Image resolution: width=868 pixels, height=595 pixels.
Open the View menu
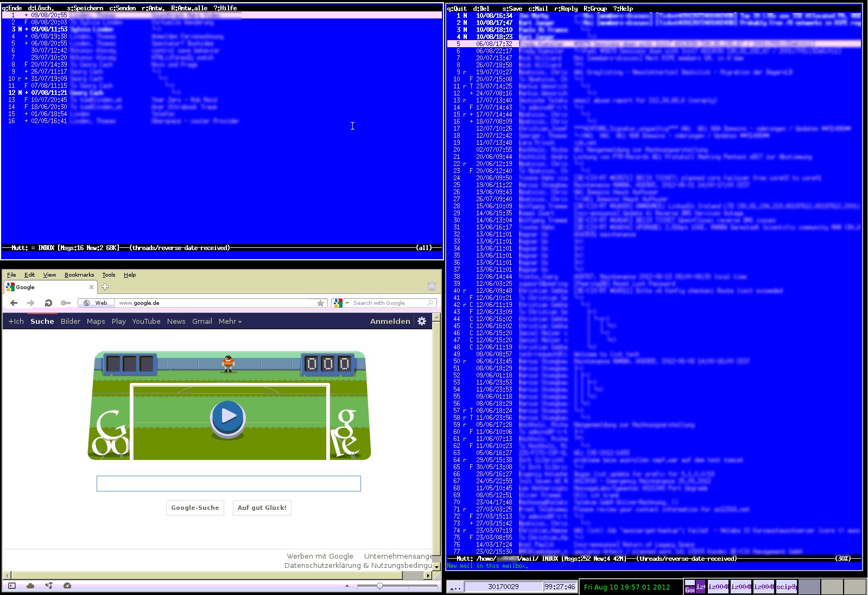pyautogui.click(x=49, y=275)
